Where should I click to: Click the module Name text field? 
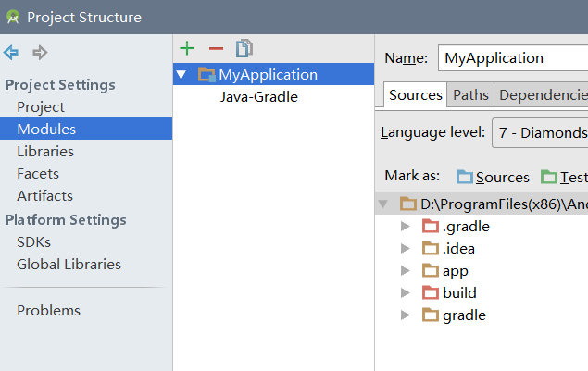512,57
